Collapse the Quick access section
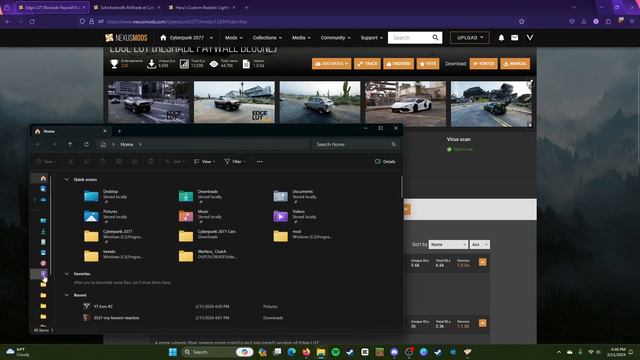Viewport: 640px width, 360px height. [x=67, y=180]
